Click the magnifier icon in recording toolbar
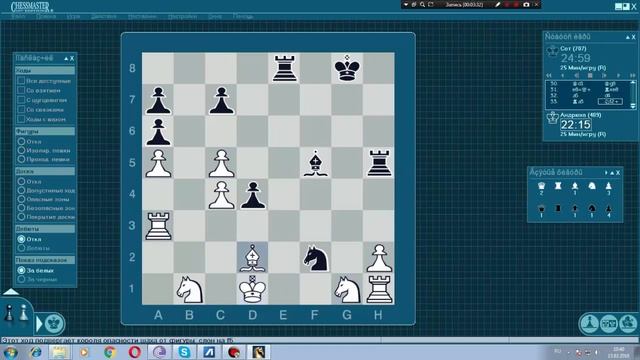This screenshot has height=360, width=640. click(x=422, y=4)
